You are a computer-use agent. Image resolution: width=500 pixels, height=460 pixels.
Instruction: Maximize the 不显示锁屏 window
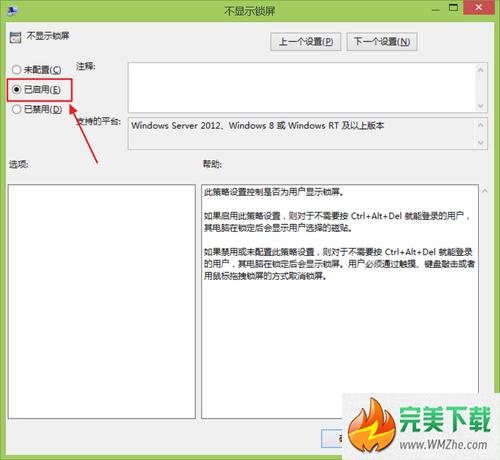pos(453,8)
